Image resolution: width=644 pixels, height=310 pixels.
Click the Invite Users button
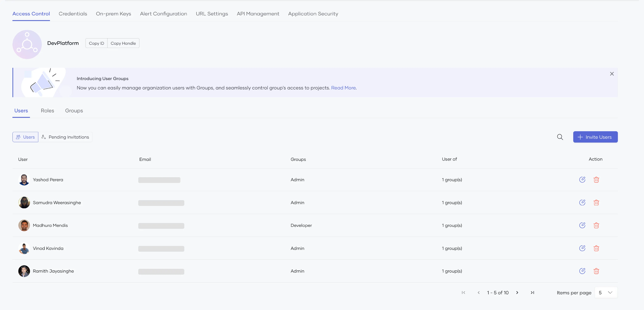[x=595, y=137]
